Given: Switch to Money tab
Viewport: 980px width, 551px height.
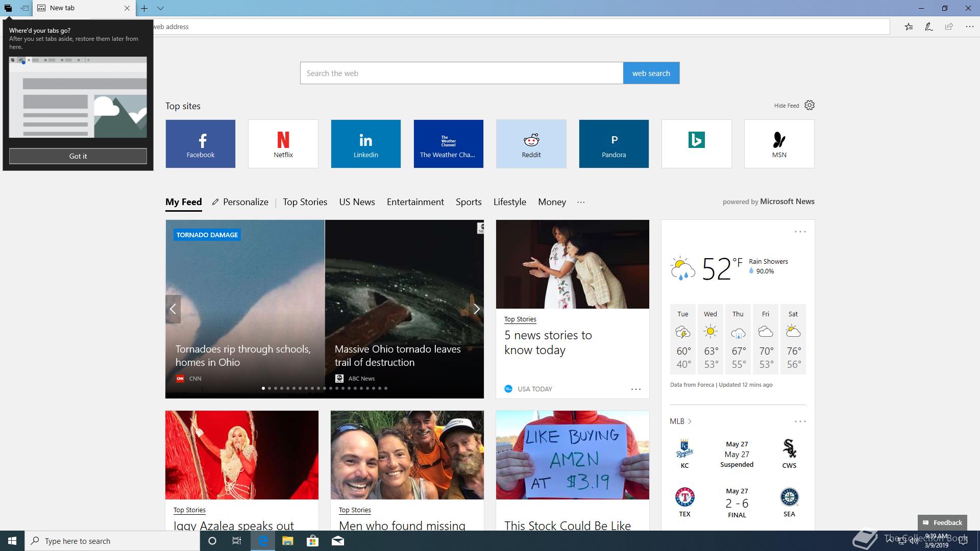Looking at the screenshot, I should point(552,202).
